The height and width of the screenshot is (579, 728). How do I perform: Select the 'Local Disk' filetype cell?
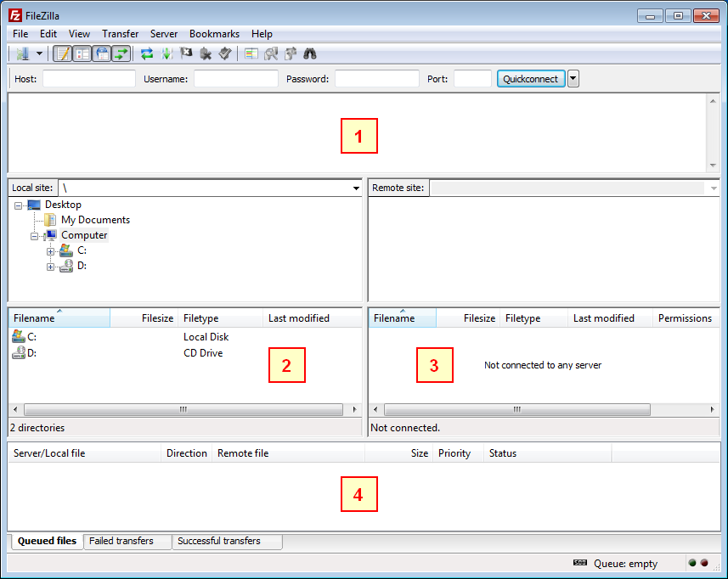206,337
